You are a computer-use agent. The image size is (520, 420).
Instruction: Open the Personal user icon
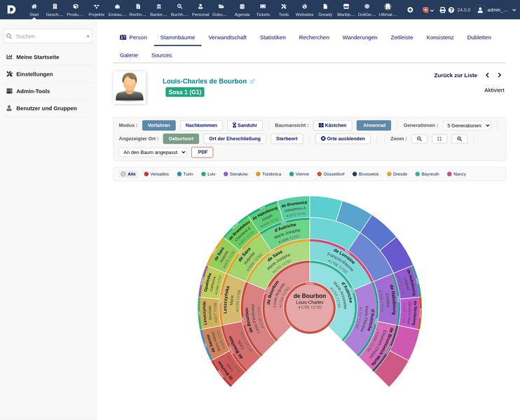200,6
